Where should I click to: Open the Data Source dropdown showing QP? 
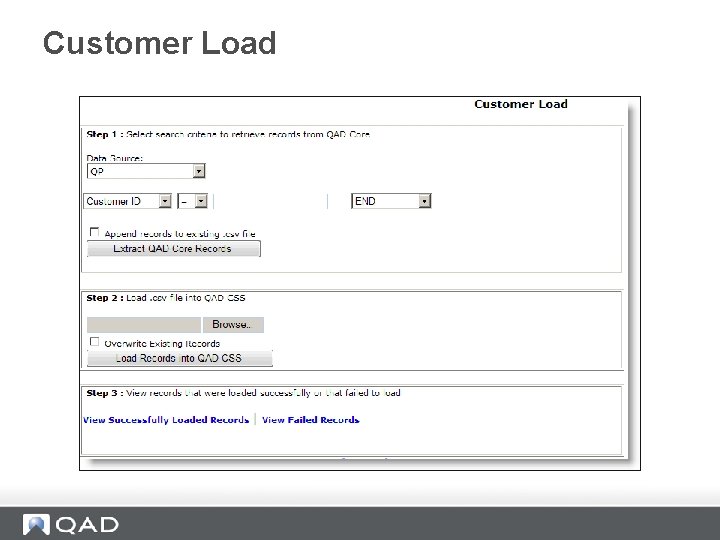(146, 171)
